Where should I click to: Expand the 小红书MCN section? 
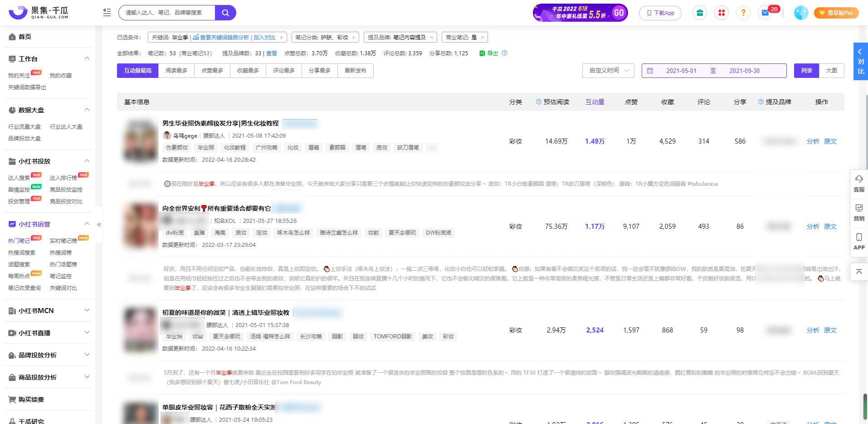point(87,310)
